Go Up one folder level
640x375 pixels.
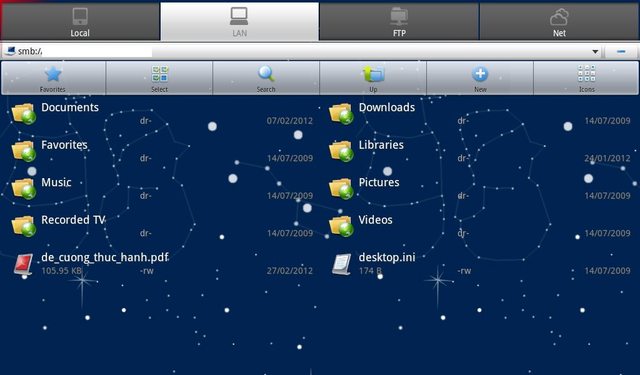click(373, 78)
